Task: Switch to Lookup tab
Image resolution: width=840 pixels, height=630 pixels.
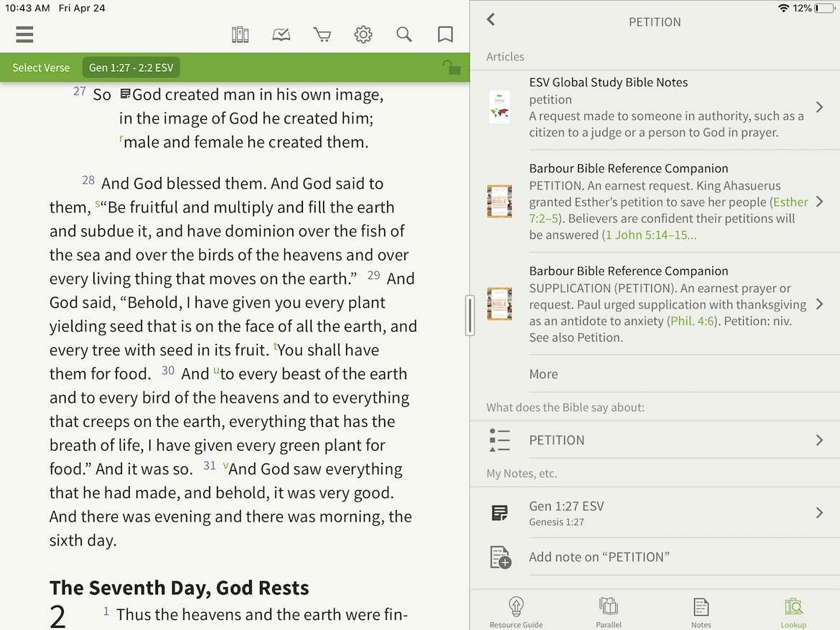Action: point(793,612)
